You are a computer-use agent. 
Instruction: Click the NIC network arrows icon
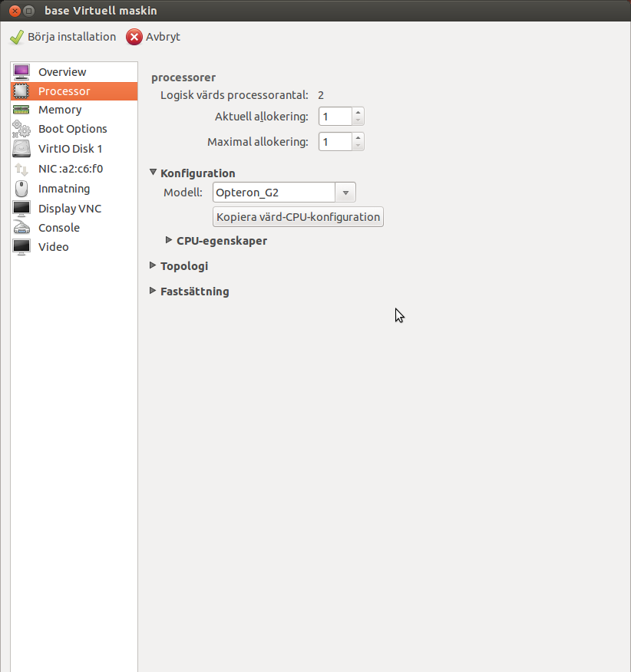pos(21,169)
